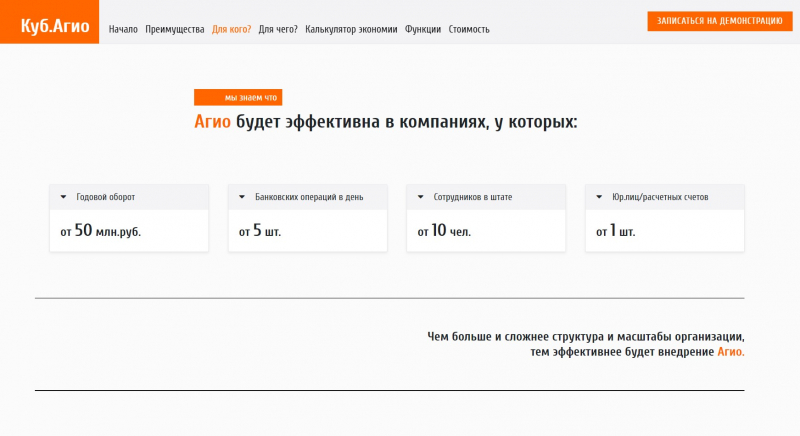Image resolution: width=800 pixels, height=436 pixels.
Task: Click the orange Агио link in the bottom text
Action: [730, 352]
